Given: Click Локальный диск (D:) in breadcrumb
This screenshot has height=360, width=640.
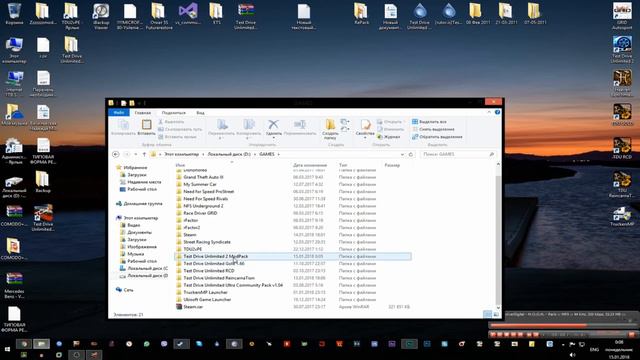Looking at the screenshot, I should tap(229, 154).
